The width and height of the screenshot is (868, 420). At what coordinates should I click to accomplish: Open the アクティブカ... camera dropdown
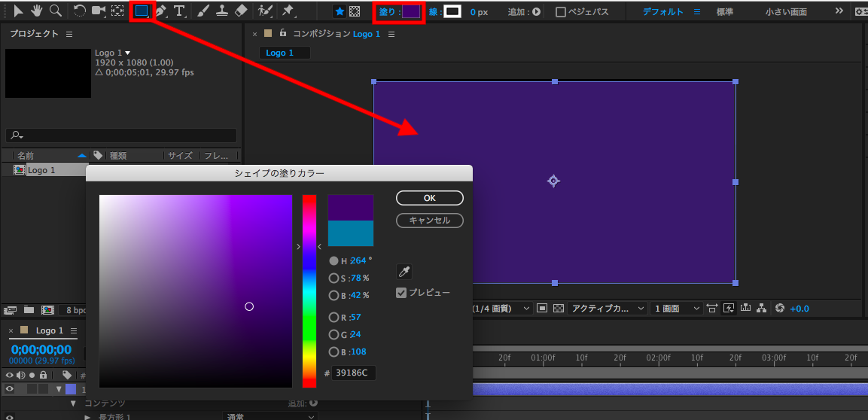click(608, 308)
